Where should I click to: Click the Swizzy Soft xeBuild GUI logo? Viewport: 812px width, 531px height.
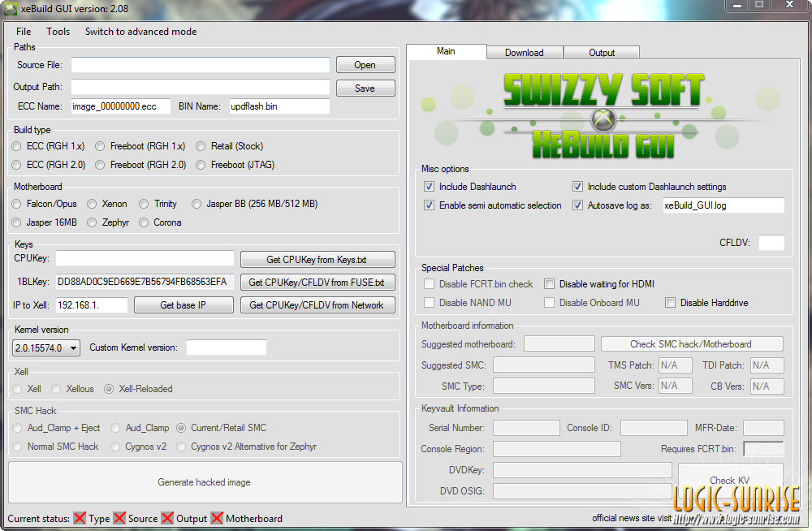tap(603, 115)
